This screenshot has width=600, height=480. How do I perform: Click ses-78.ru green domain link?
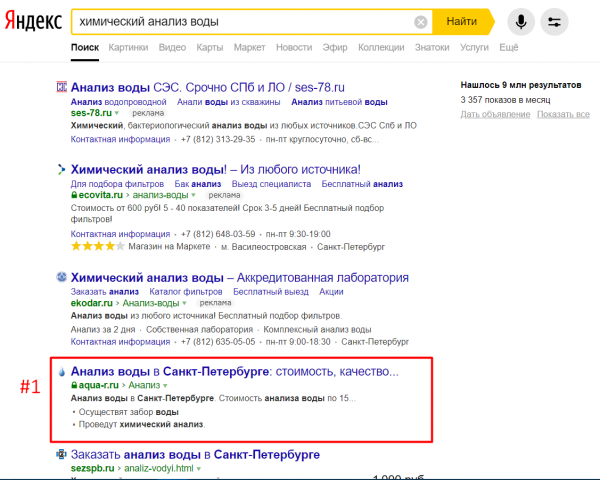pyautogui.click(x=91, y=113)
